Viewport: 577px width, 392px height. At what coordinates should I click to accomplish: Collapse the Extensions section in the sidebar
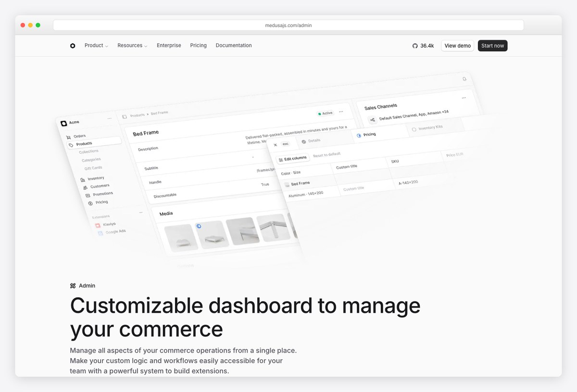[141, 213]
